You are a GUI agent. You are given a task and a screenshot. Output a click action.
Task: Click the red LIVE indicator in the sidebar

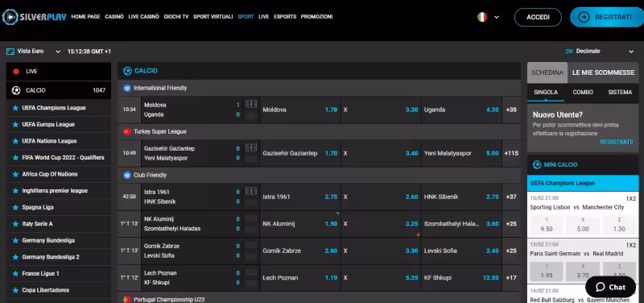point(16,72)
